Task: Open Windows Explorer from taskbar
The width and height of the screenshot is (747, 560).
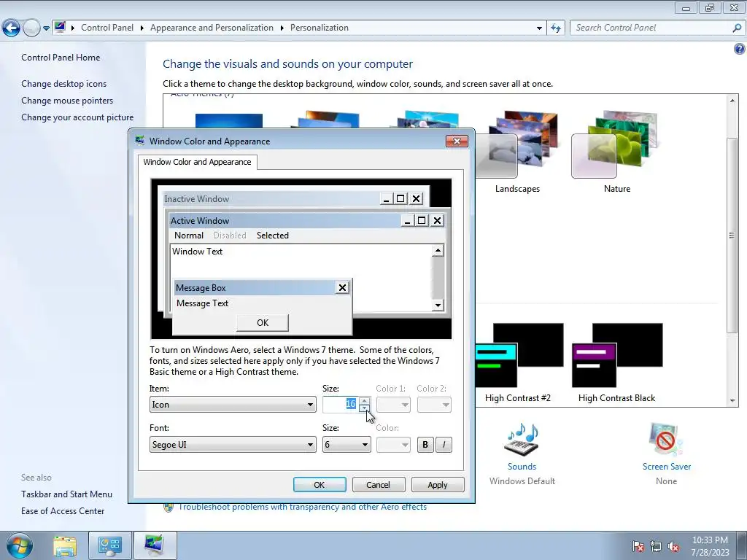Action: (x=65, y=545)
